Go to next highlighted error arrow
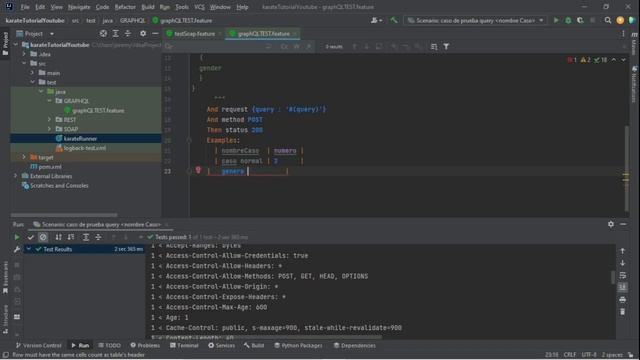 point(623,60)
